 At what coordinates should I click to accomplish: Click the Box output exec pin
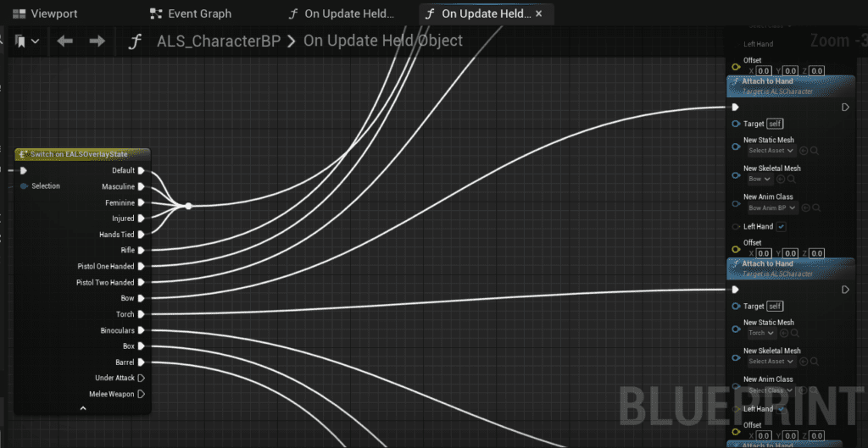point(142,346)
